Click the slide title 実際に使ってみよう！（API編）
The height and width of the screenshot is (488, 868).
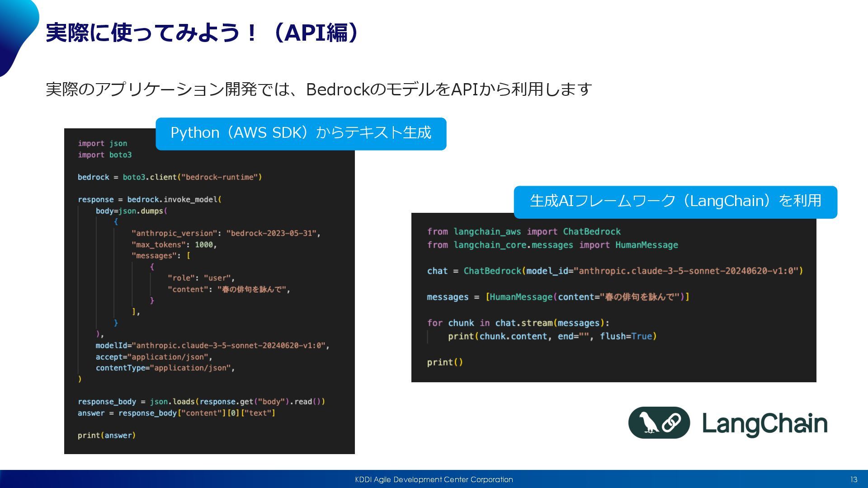point(203,33)
